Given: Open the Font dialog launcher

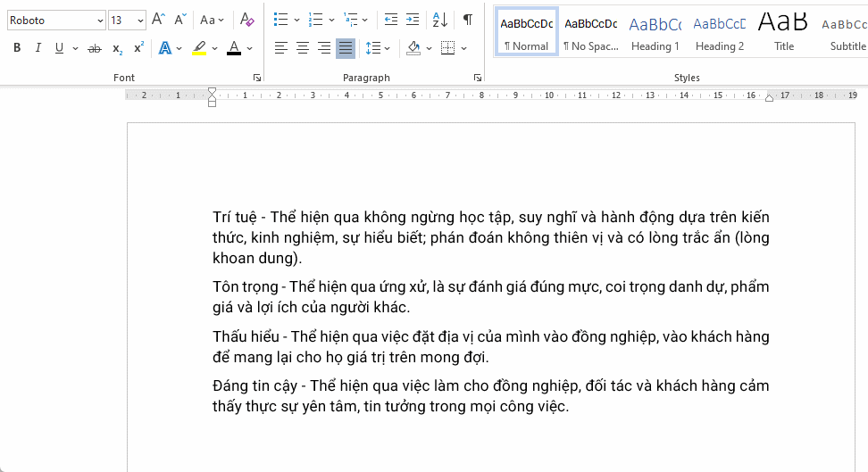Looking at the screenshot, I should [257, 78].
